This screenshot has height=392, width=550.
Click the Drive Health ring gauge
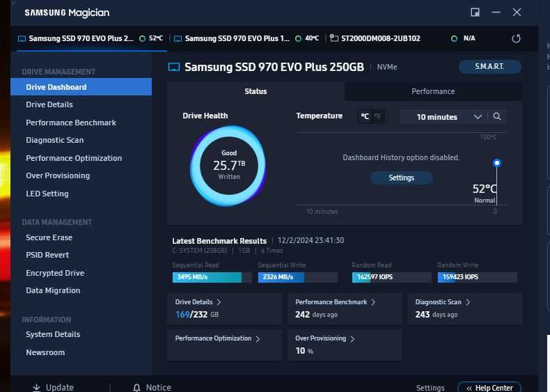(228, 166)
